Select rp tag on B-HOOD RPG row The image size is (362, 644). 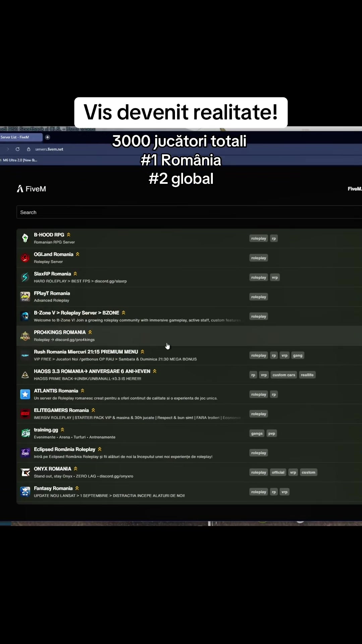pos(274,238)
